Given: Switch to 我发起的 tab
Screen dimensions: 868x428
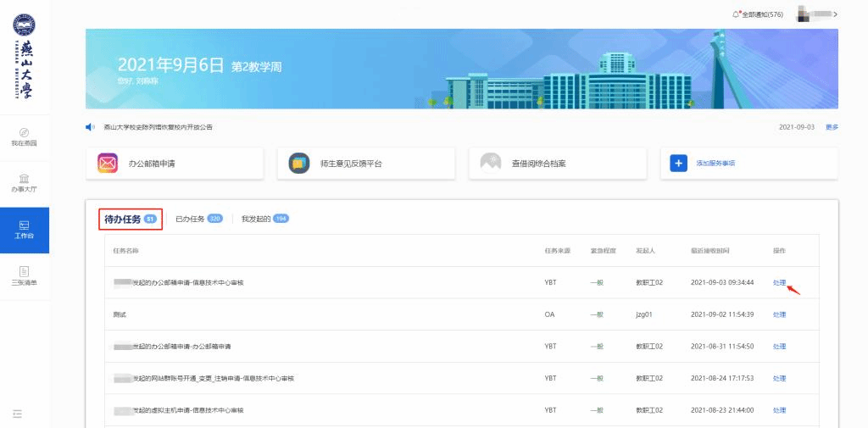Looking at the screenshot, I should click(256, 219).
